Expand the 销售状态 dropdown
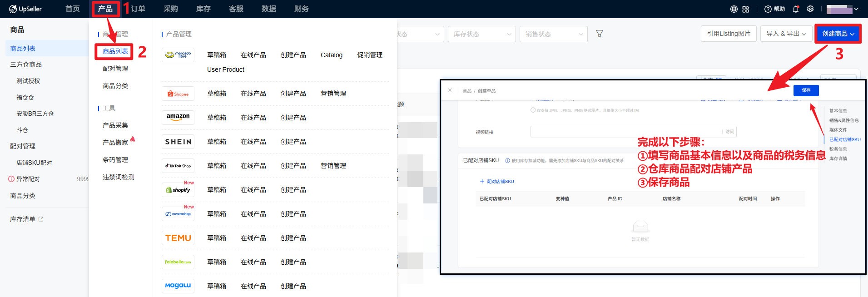 click(x=553, y=34)
